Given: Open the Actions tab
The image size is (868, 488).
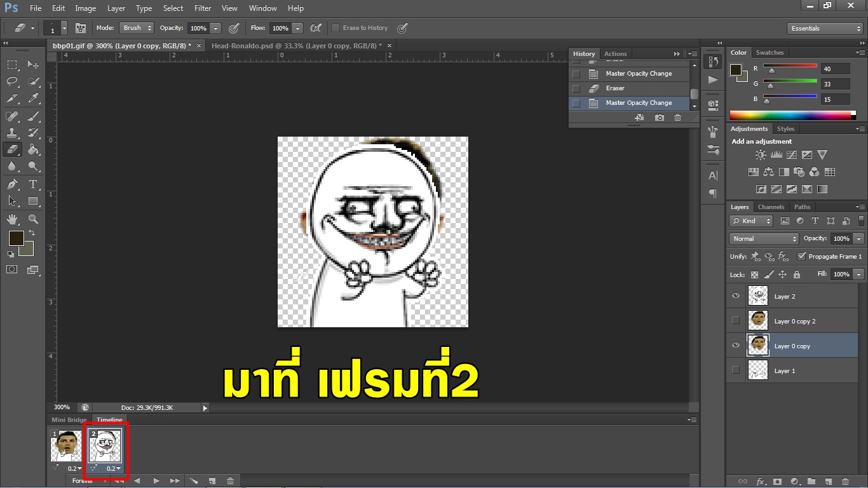Looking at the screenshot, I should tap(615, 54).
